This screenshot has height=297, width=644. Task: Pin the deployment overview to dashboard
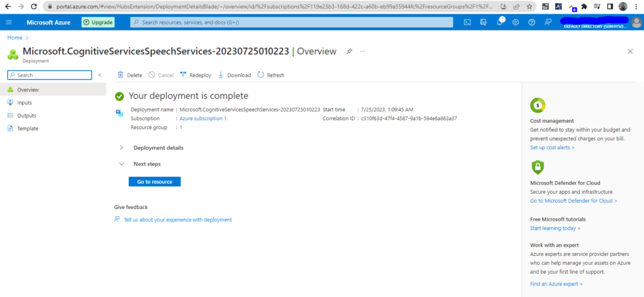coord(349,52)
